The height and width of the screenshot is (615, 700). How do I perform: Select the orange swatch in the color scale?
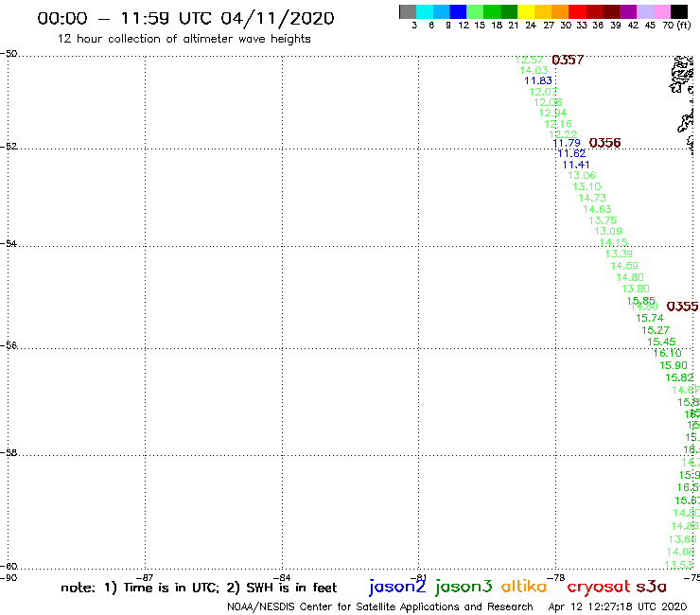click(x=560, y=11)
